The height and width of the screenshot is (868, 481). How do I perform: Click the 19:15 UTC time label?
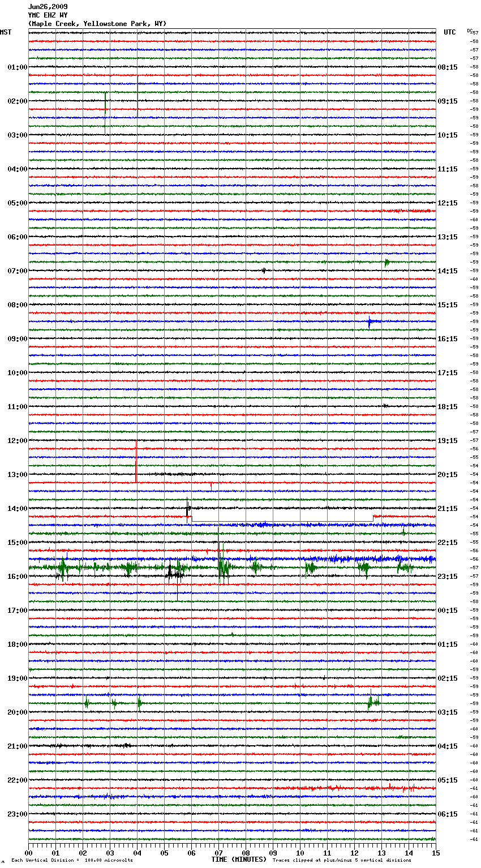[448, 441]
